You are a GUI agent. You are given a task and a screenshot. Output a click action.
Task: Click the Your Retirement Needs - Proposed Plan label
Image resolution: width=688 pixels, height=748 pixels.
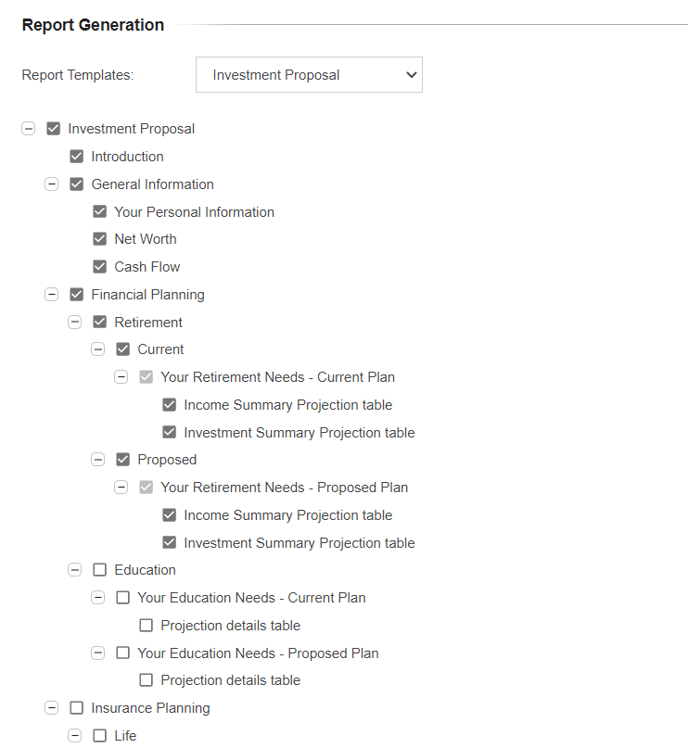pyautogui.click(x=284, y=488)
